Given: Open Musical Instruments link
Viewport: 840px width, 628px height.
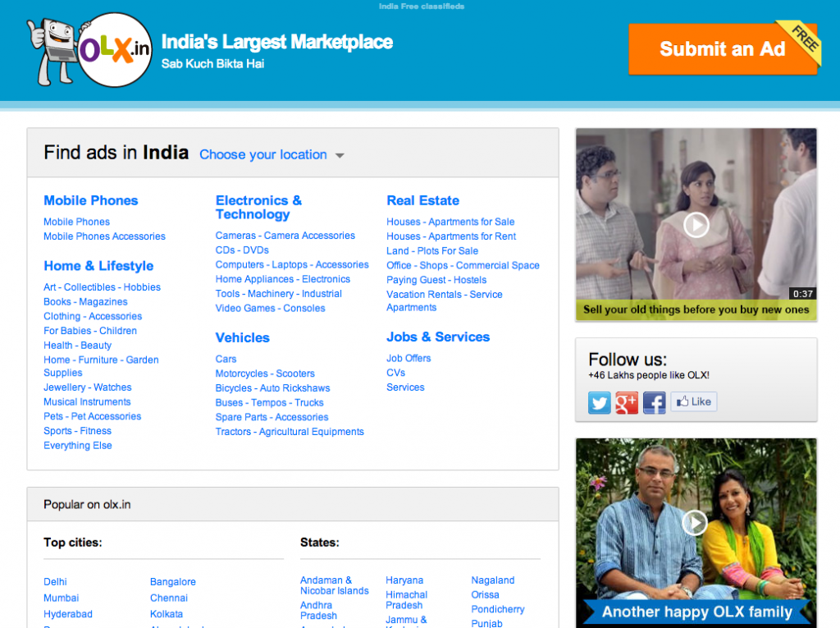Looking at the screenshot, I should [x=87, y=401].
